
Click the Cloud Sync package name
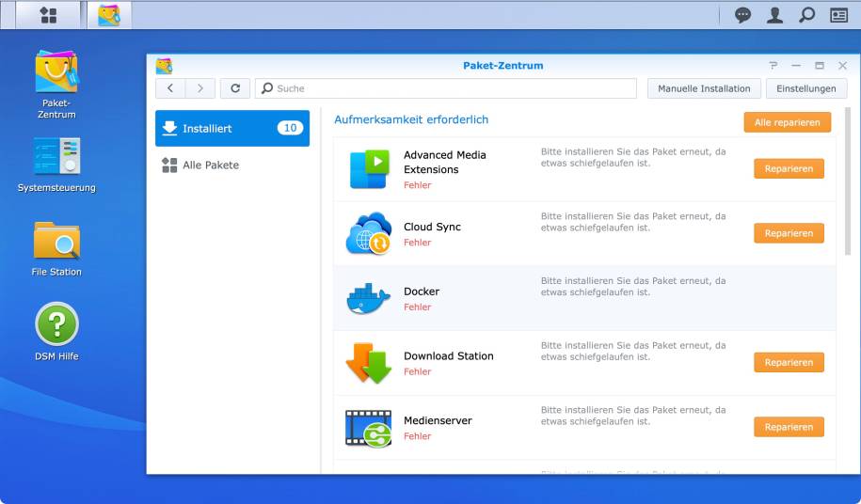tap(432, 227)
